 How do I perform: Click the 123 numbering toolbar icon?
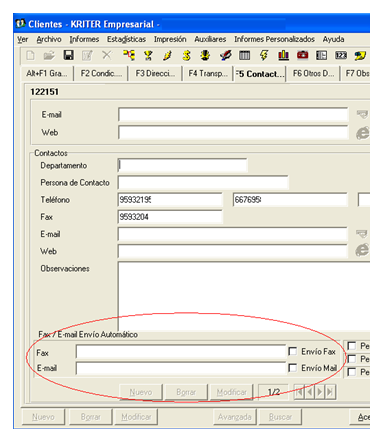coord(341,55)
